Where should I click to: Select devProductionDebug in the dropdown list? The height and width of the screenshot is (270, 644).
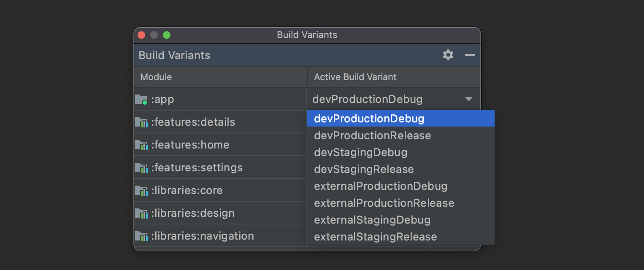(x=369, y=119)
